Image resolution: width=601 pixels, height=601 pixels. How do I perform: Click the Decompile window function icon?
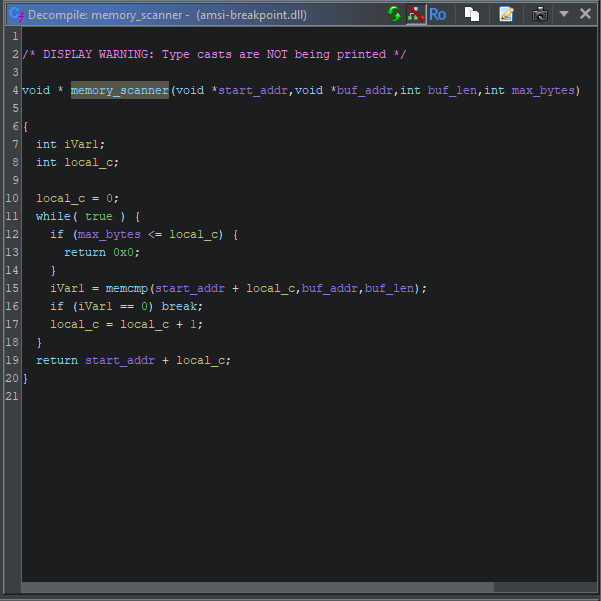tap(16, 15)
